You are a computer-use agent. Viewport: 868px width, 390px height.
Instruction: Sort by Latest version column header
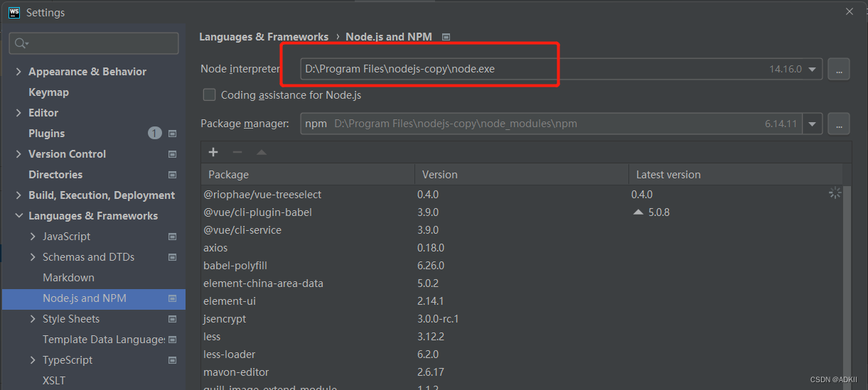[x=736, y=175]
